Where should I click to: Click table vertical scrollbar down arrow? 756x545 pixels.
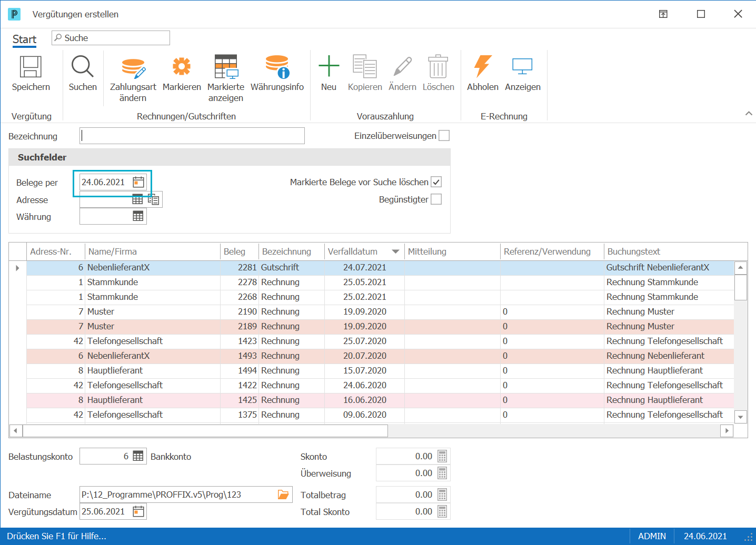pyautogui.click(x=741, y=417)
